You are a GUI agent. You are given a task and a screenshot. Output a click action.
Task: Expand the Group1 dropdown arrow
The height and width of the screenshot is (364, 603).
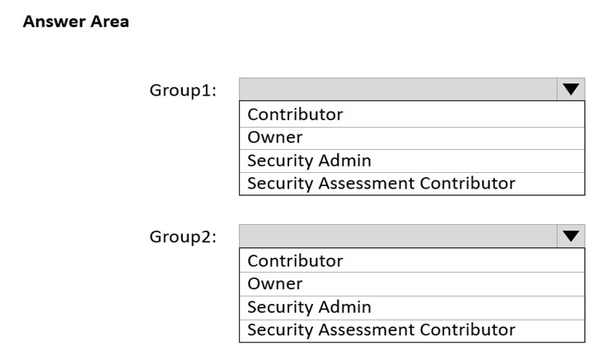[571, 89]
